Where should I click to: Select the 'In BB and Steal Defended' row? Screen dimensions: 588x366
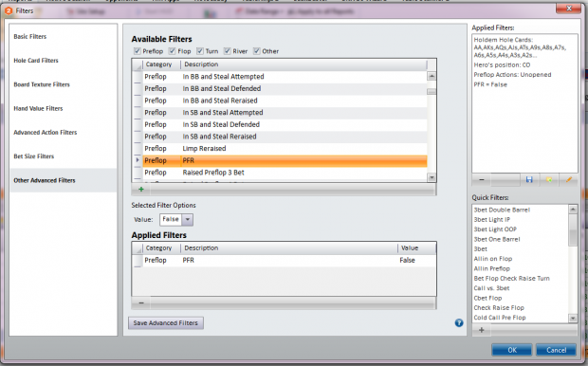coord(285,88)
